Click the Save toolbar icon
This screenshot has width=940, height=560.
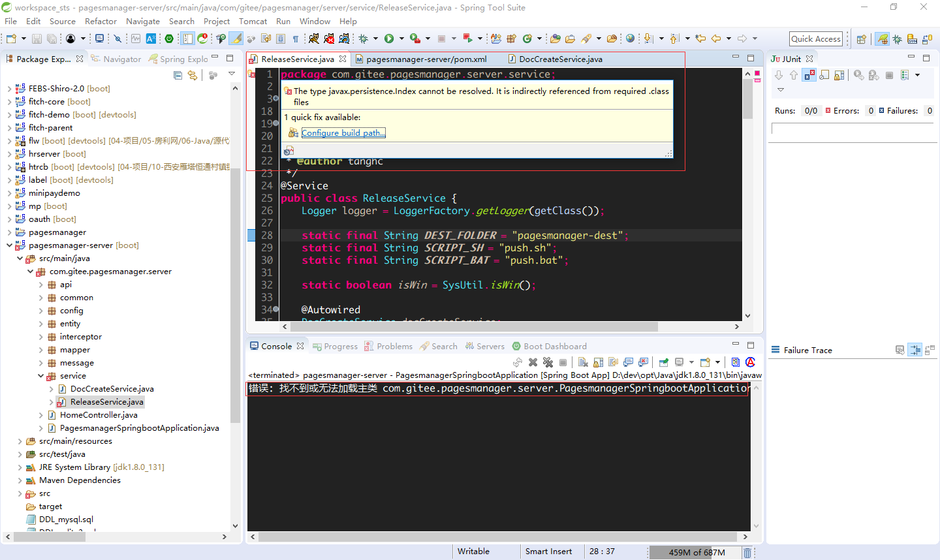click(36, 39)
